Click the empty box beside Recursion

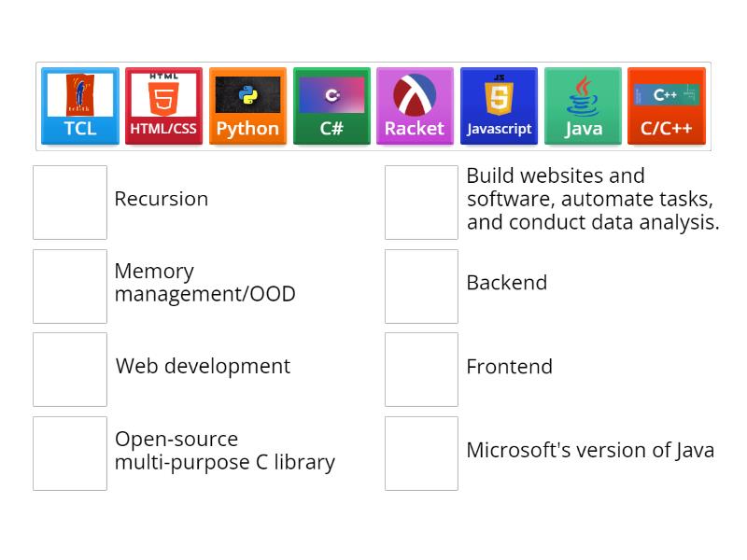pos(70,203)
